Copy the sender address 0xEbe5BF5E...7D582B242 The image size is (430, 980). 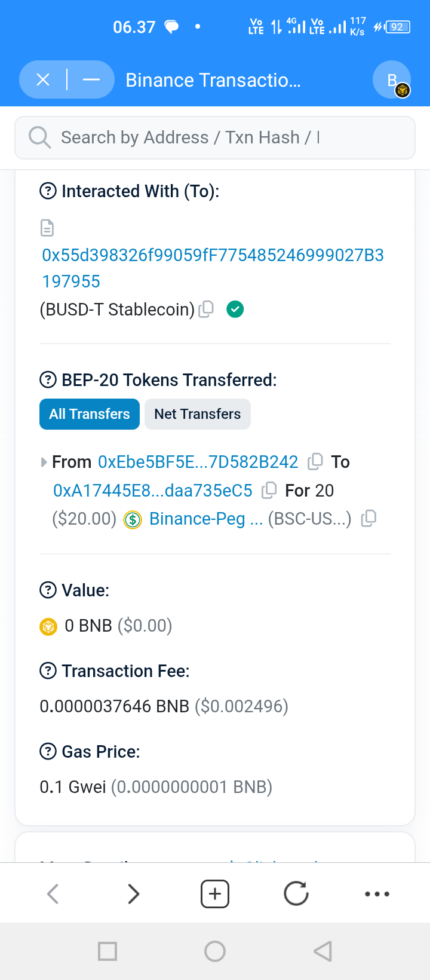[315, 462]
